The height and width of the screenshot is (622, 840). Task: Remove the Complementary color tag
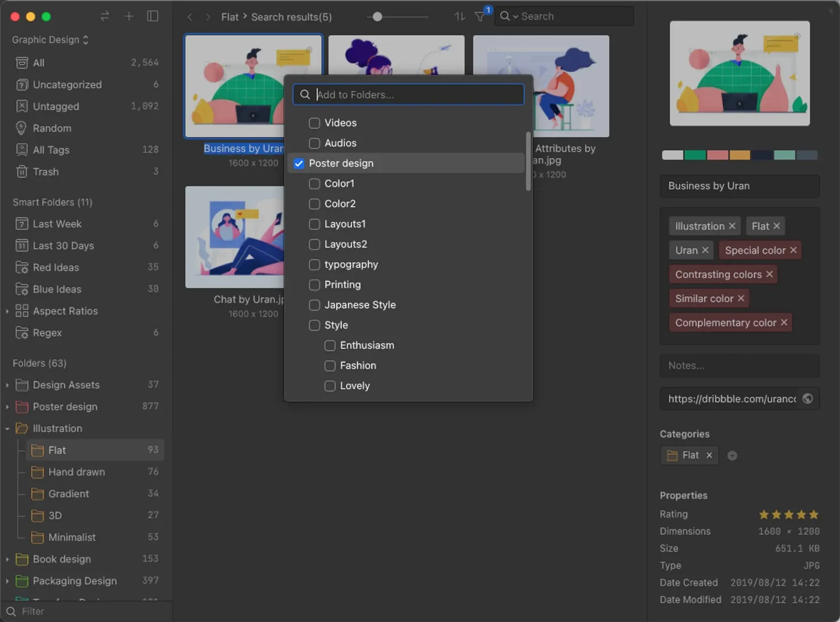click(x=784, y=322)
